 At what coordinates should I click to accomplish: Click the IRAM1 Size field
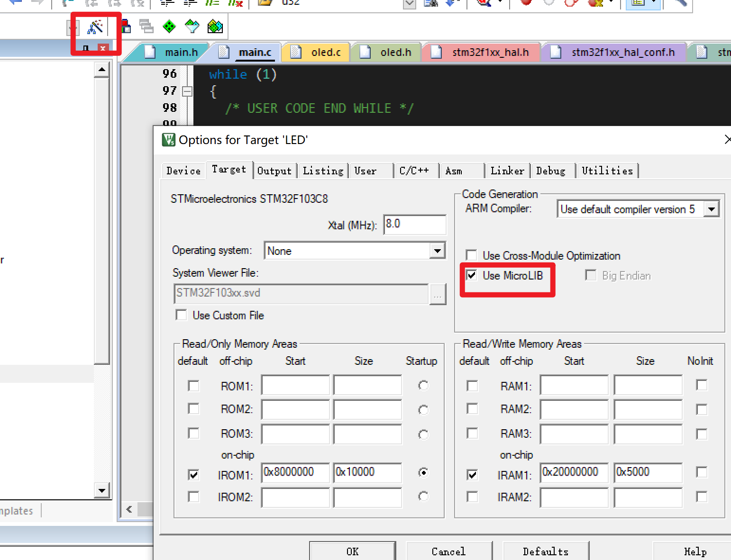click(x=648, y=472)
